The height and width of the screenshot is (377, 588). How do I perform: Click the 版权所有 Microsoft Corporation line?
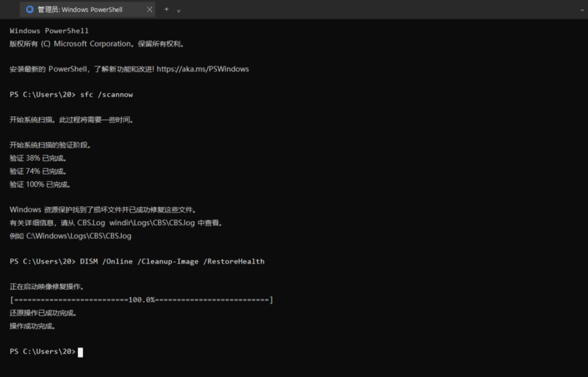[x=97, y=44]
